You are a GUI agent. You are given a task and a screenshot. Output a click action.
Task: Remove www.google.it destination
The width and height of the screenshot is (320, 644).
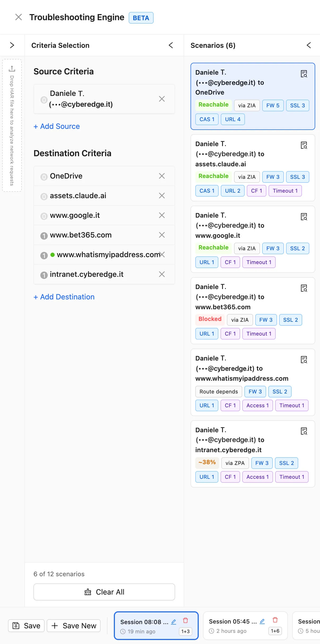pyautogui.click(x=162, y=215)
